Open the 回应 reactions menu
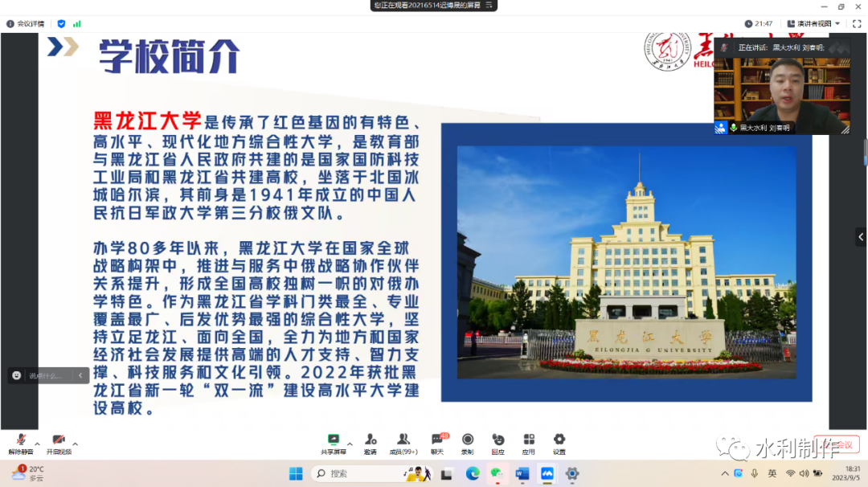The height and width of the screenshot is (487, 868). pos(498,444)
